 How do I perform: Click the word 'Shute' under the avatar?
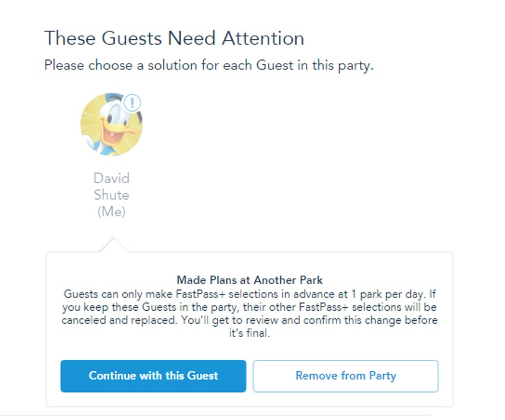click(x=112, y=195)
